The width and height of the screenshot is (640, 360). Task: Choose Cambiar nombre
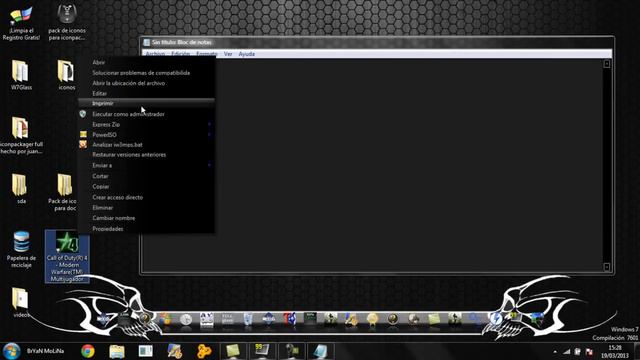[x=146, y=218]
